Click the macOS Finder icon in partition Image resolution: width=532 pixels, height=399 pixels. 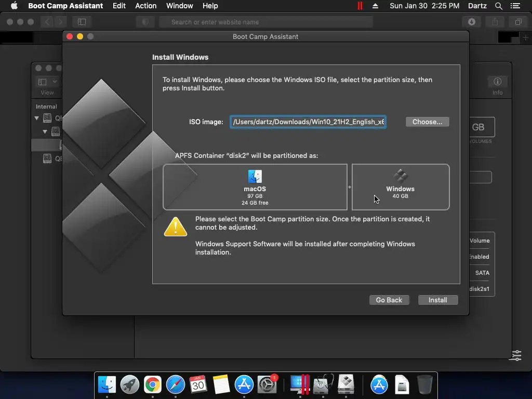pyautogui.click(x=255, y=177)
